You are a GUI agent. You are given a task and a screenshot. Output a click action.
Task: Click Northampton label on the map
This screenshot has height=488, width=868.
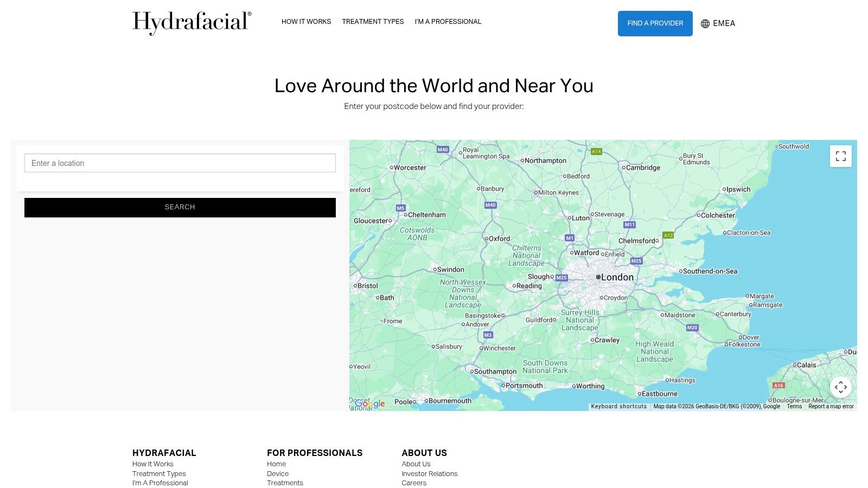coord(545,161)
